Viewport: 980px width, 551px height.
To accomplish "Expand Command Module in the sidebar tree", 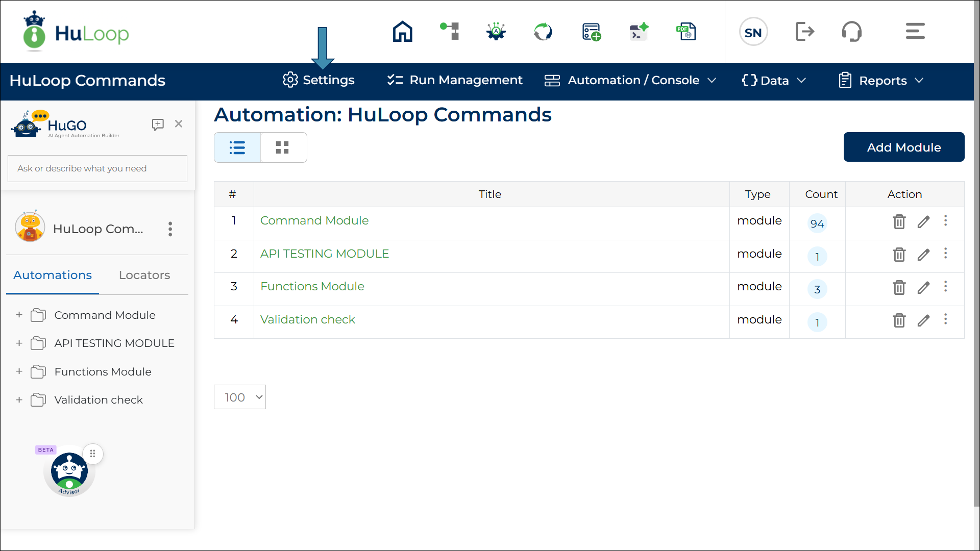I will 19,315.
